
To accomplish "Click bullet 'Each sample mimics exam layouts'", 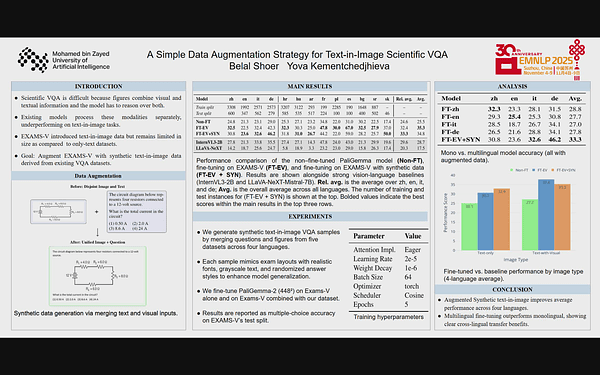I will [x=267, y=269].
